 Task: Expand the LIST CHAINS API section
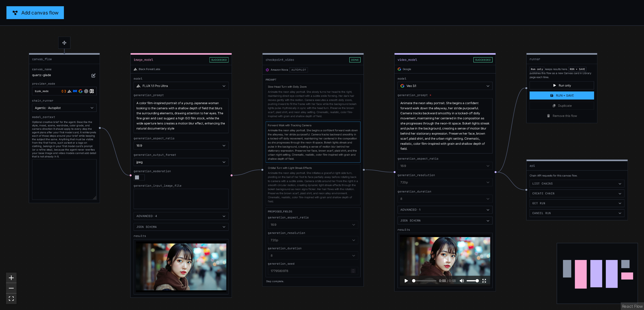(x=577, y=184)
